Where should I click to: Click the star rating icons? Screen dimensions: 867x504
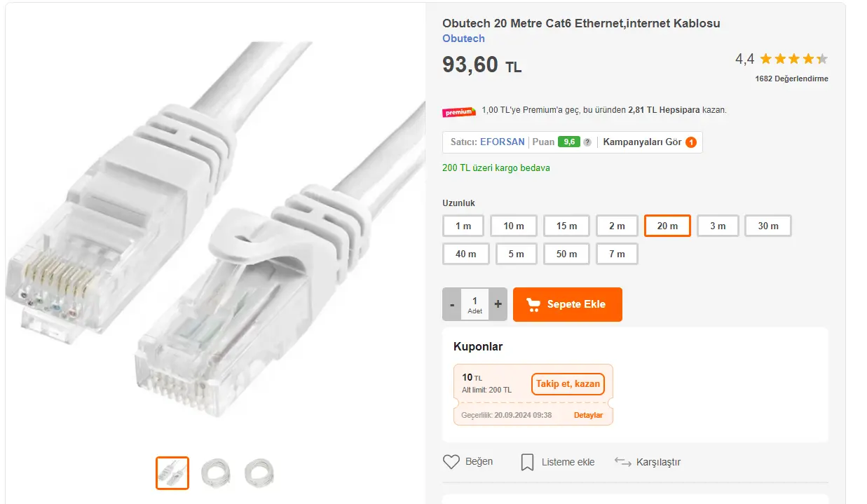click(x=793, y=59)
